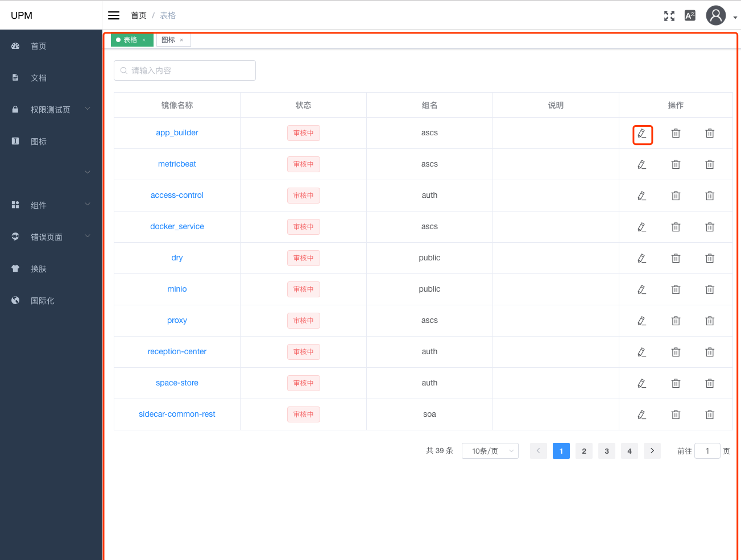Click the 镜像名称 column header
The width and height of the screenshot is (741, 560).
click(177, 105)
